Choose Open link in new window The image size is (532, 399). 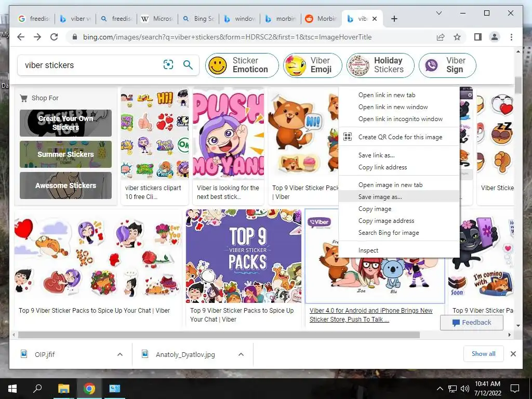click(x=399, y=107)
